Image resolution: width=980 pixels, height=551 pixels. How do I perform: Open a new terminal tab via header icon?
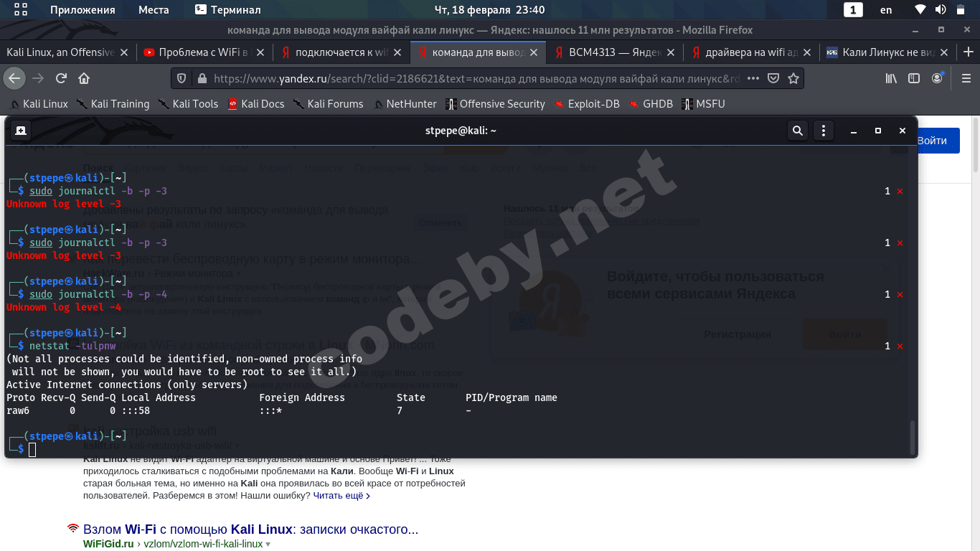(x=21, y=131)
